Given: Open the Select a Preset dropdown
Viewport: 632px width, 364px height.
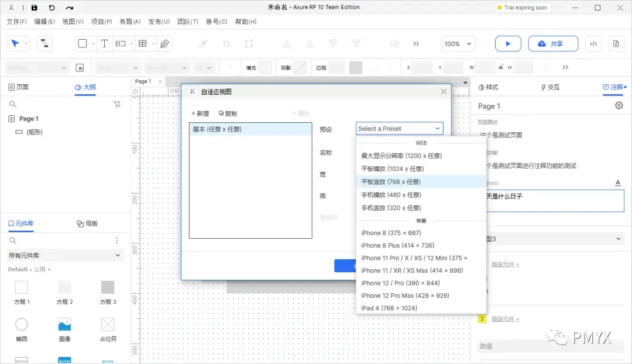Looking at the screenshot, I should pos(399,128).
